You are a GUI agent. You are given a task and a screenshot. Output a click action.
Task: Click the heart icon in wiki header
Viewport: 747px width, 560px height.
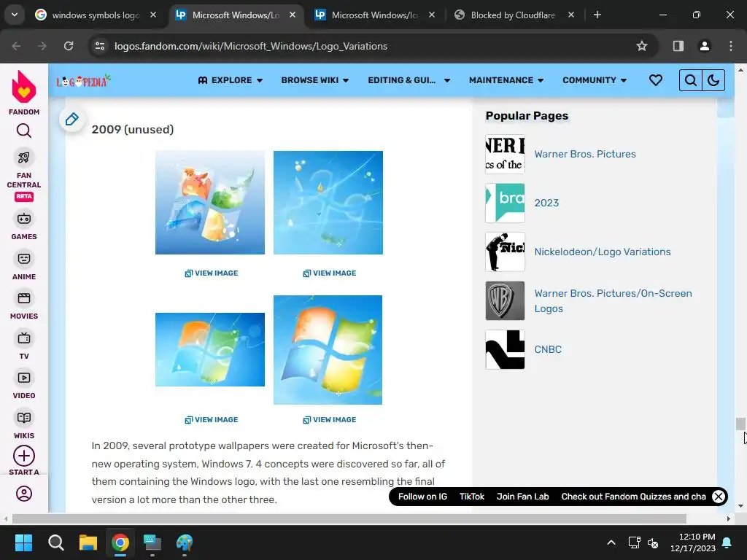point(656,80)
